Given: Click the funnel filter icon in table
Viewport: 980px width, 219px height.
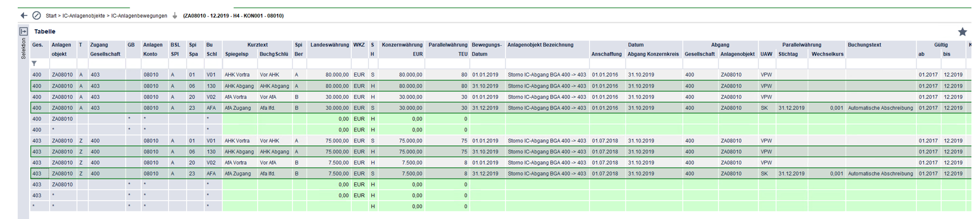Looking at the screenshot, I should pos(34,63).
